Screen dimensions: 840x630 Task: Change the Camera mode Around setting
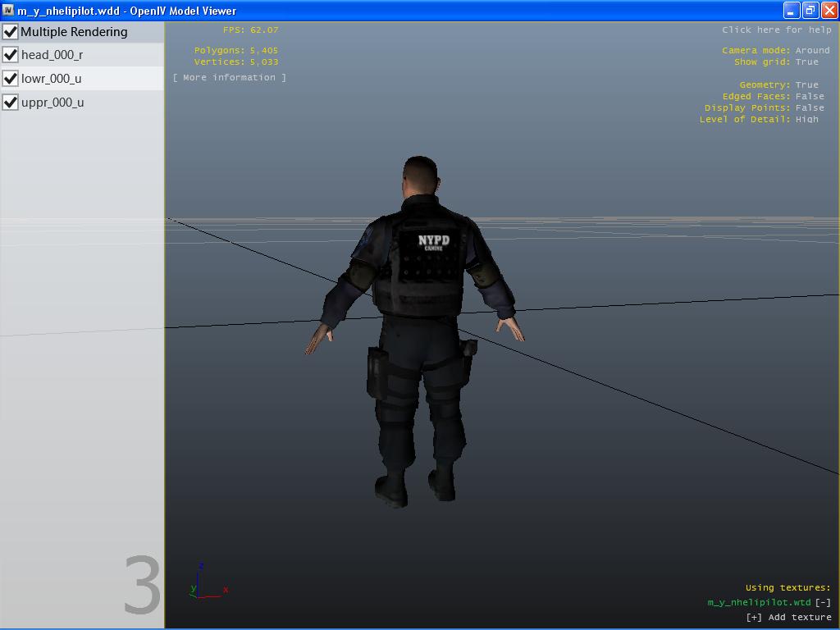click(812, 50)
